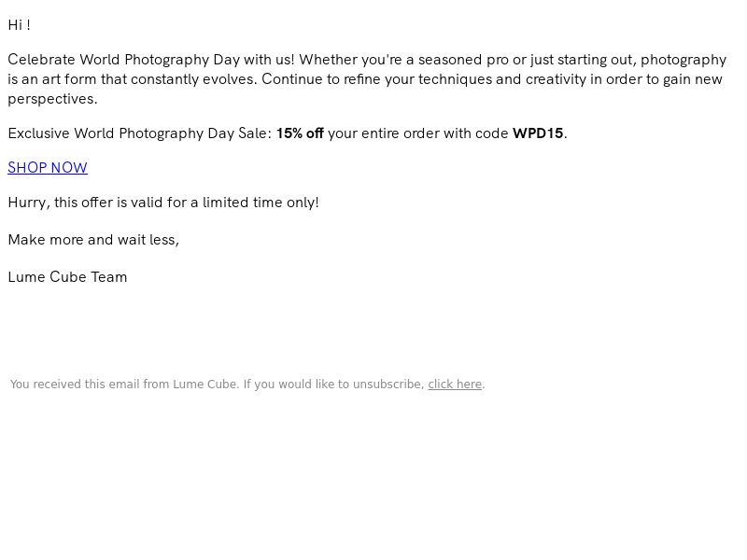
Task: Click the 'Make more and wait less,' line
Action: click(93, 240)
